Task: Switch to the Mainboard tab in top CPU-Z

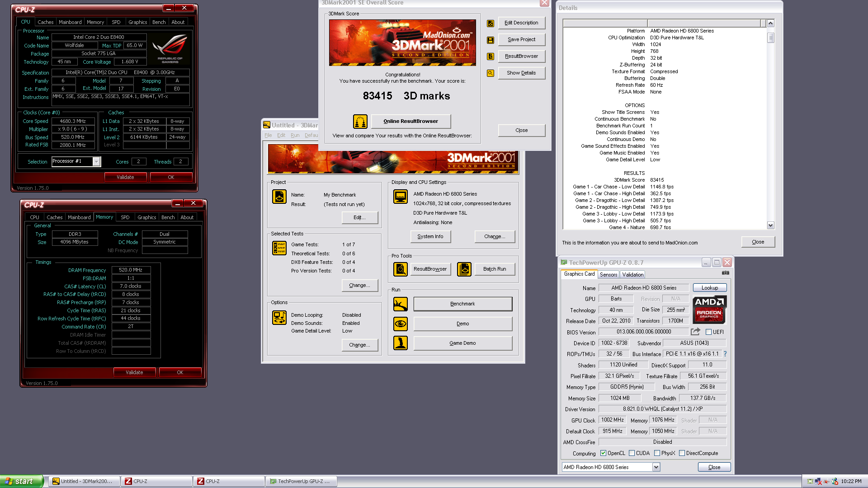Action: [70, 22]
